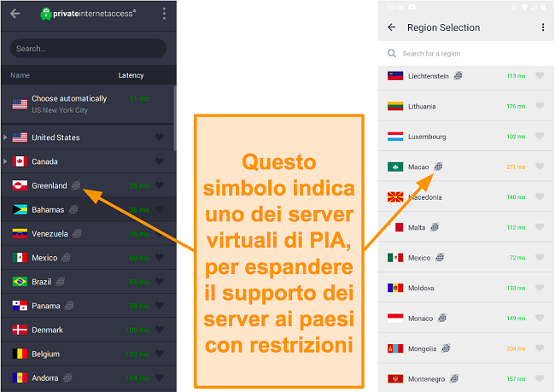
Task: Favorite the United States region
Action: 160,137
